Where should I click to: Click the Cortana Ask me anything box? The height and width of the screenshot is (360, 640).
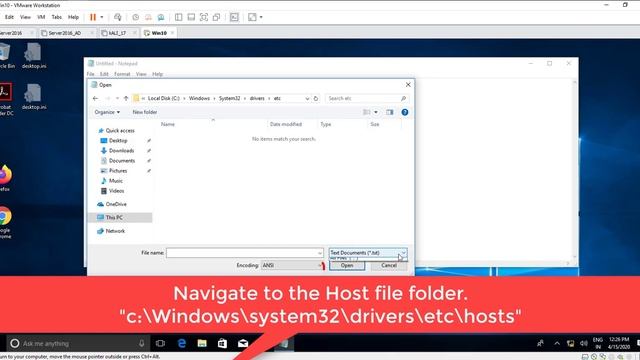click(78, 343)
